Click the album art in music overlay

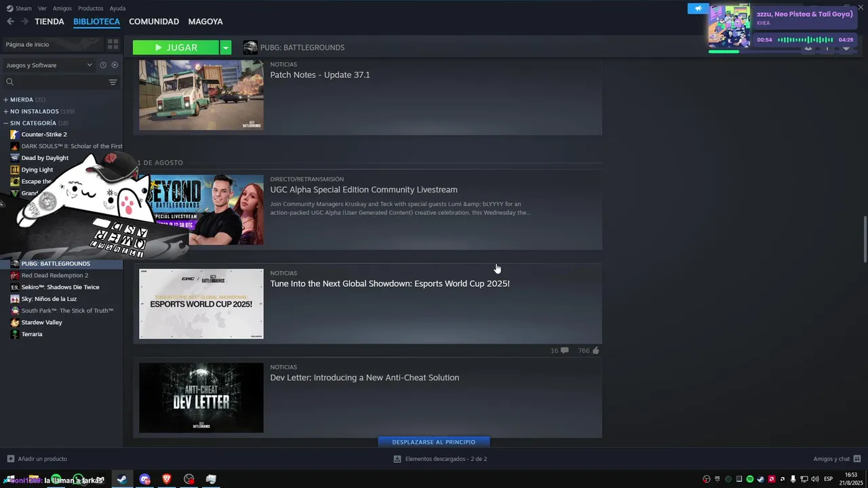point(729,27)
